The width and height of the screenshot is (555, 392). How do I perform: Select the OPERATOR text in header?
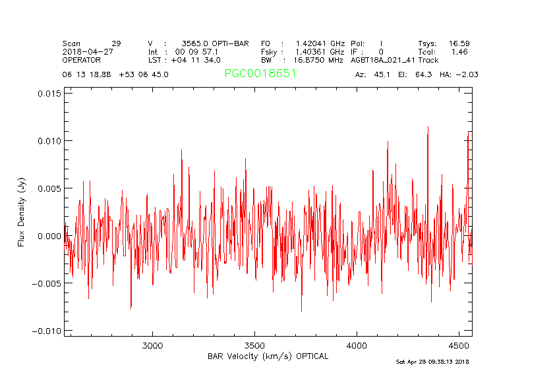tap(82, 59)
